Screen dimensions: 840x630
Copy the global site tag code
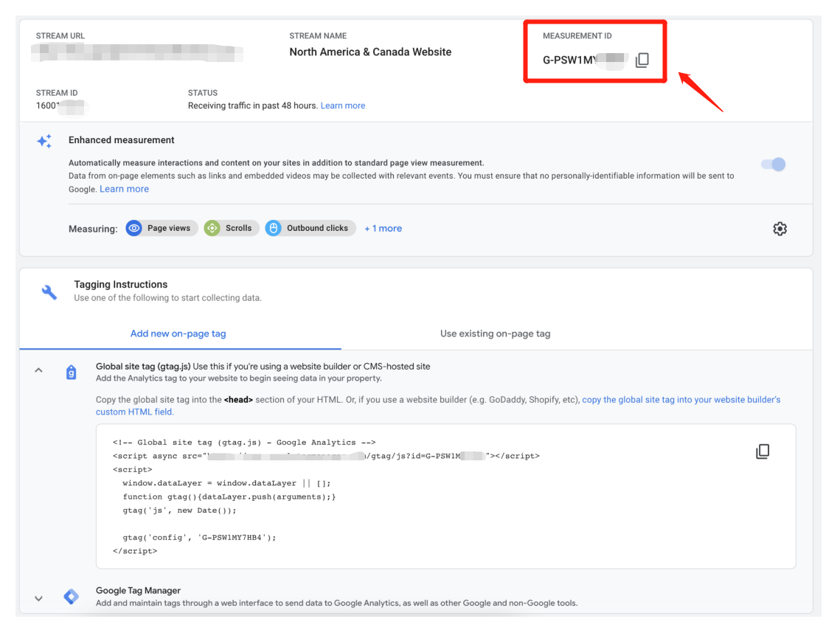[763, 451]
